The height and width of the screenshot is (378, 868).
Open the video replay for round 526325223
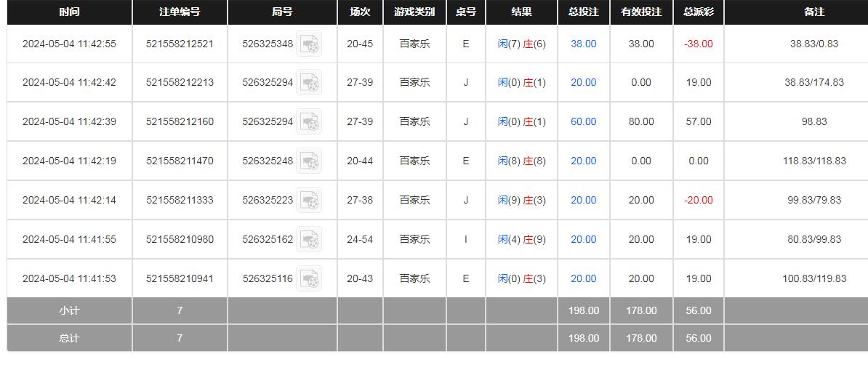[x=309, y=201]
